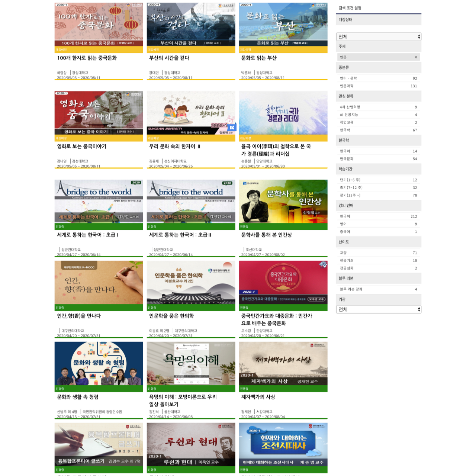Open 세계로 통하는 한국어 : 초급 I title
The image size is (476, 476).
pyautogui.click(x=88, y=235)
